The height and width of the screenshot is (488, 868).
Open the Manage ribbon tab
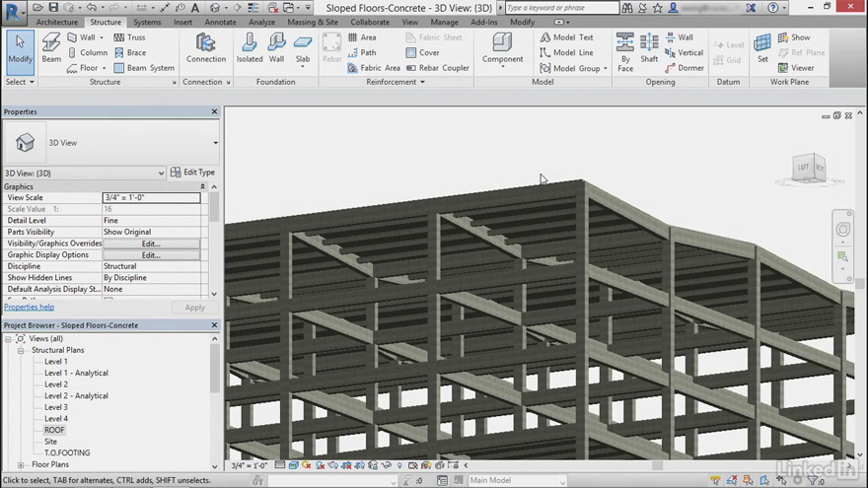pyautogui.click(x=444, y=22)
